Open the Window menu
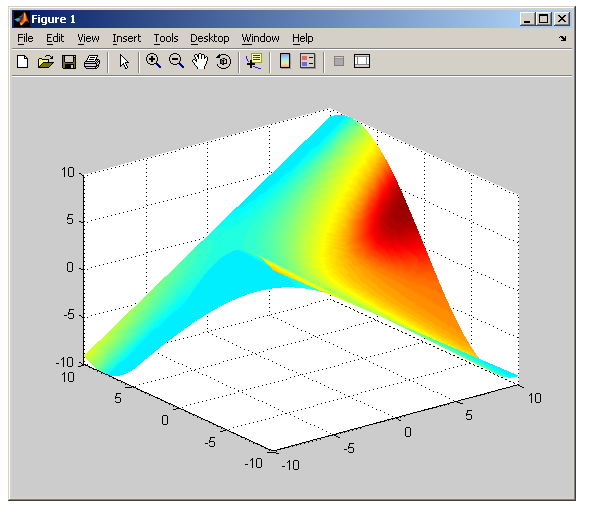This screenshot has width=590, height=515. [260, 38]
